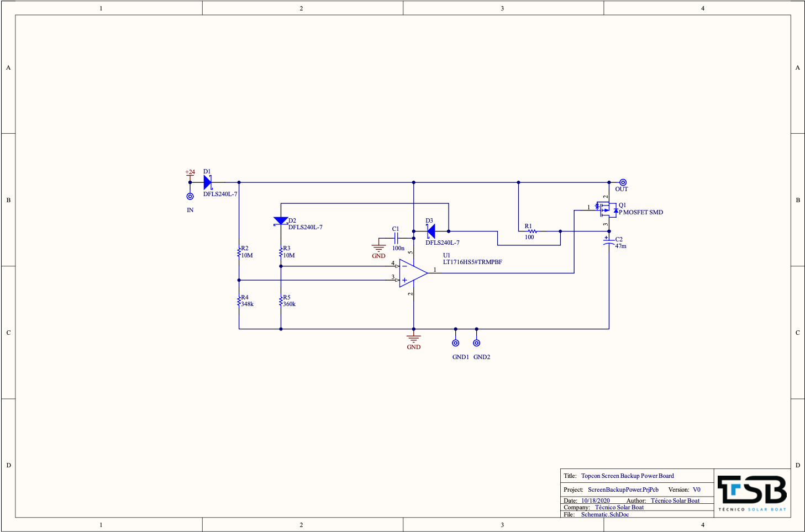Click the 360k value of R5
This screenshot has height=532, width=805.
click(289, 304)
